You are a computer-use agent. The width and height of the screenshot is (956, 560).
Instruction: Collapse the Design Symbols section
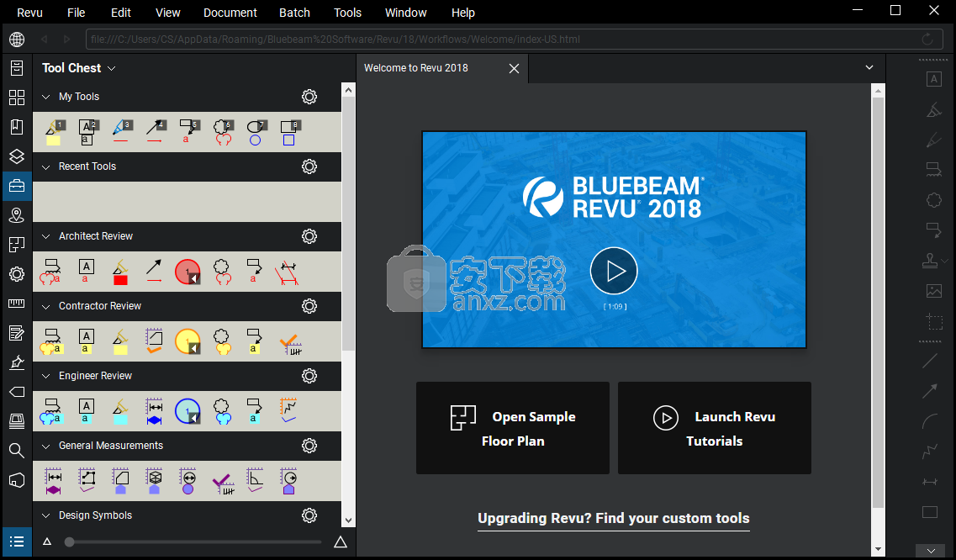[x=45, y=515]
